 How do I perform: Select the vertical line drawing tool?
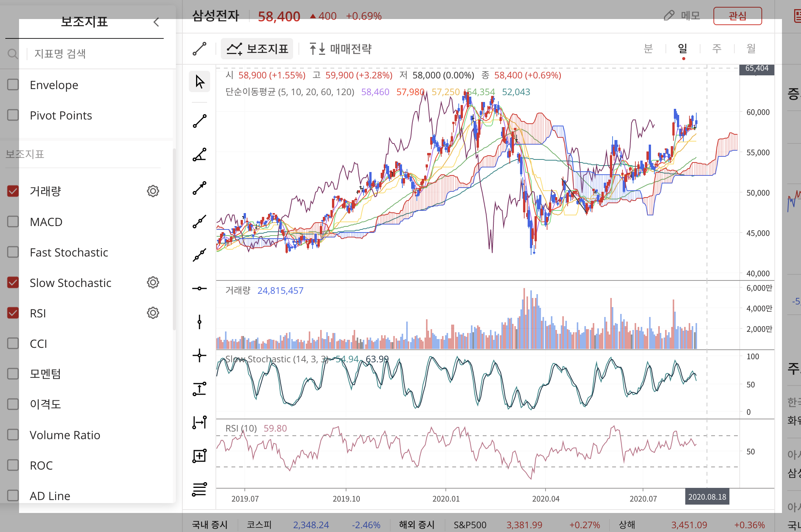(x=199, y=322)
